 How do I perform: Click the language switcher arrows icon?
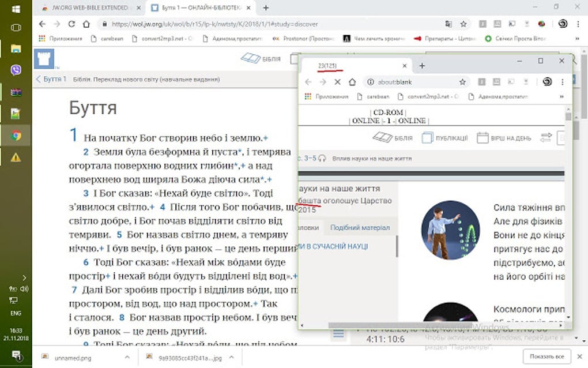(x=546, y=137)
